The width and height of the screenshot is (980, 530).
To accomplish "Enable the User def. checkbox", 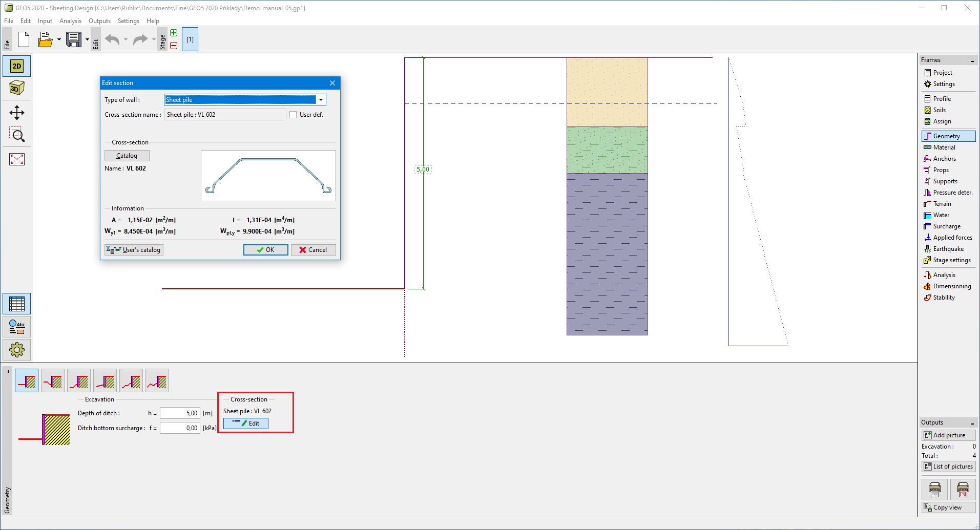I will (293, 115).
